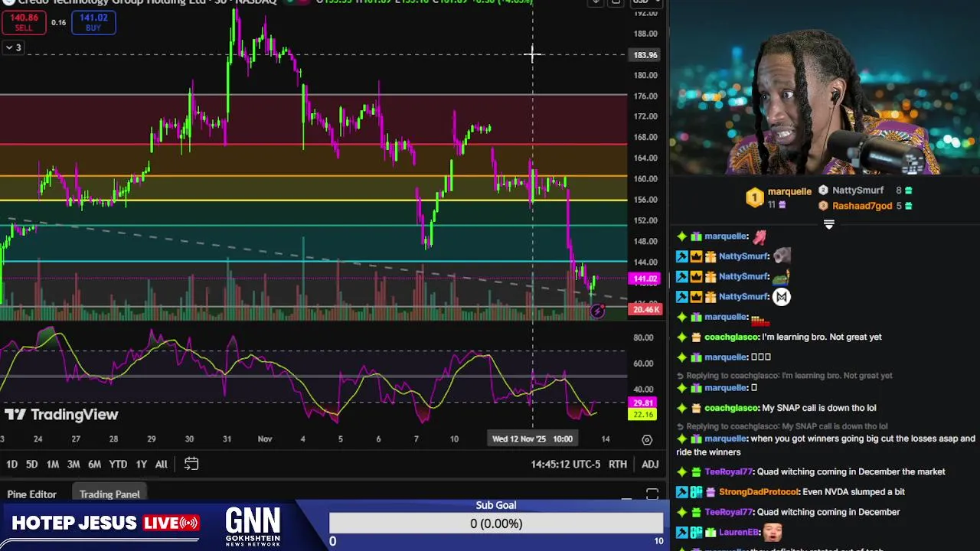Image resolution: width=980 pixels, height=551 pixels.
Task: Click the StrongDadProtocol username in chat
Action: [759, 492]
